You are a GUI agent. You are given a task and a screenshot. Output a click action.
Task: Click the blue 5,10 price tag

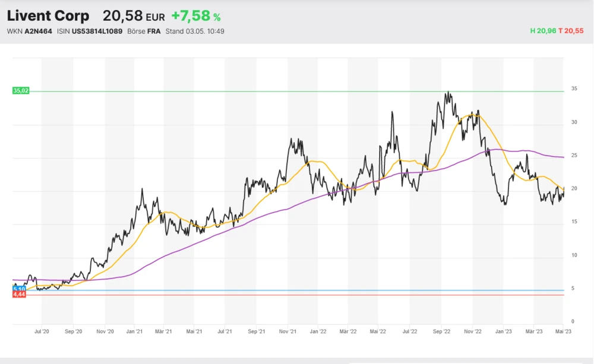point(20,289)
